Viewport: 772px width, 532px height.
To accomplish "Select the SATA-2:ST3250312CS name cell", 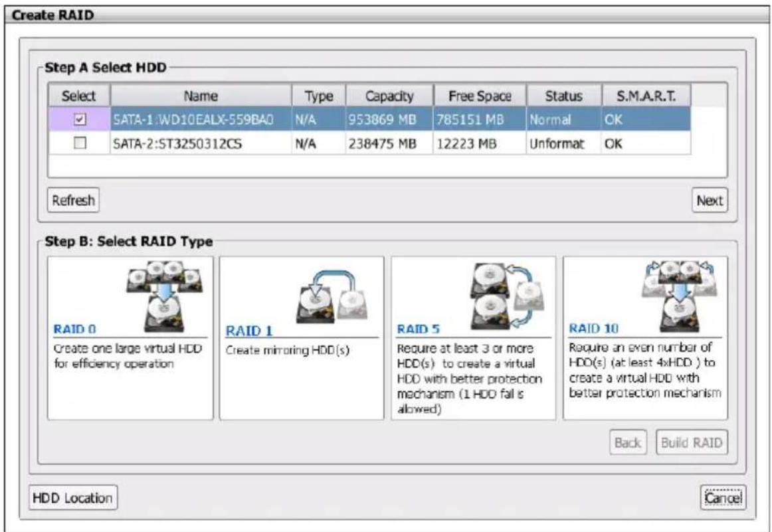I will 201,143.
